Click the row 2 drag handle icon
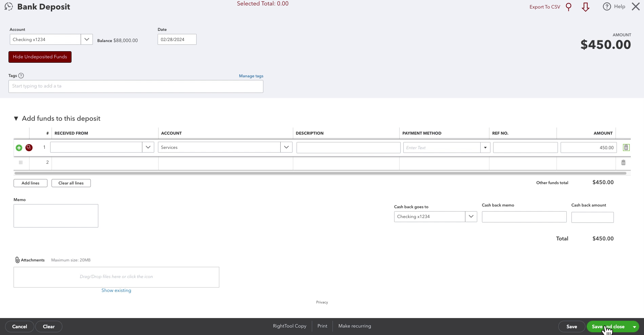 point(21,162)
